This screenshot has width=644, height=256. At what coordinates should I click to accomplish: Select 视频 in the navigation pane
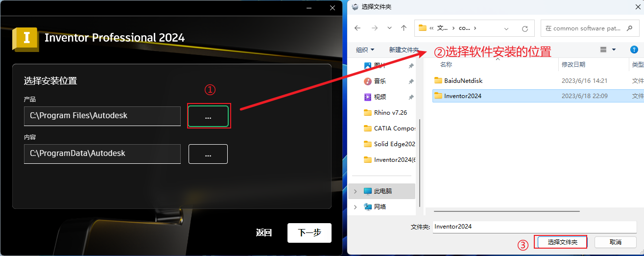click(380, 97)
